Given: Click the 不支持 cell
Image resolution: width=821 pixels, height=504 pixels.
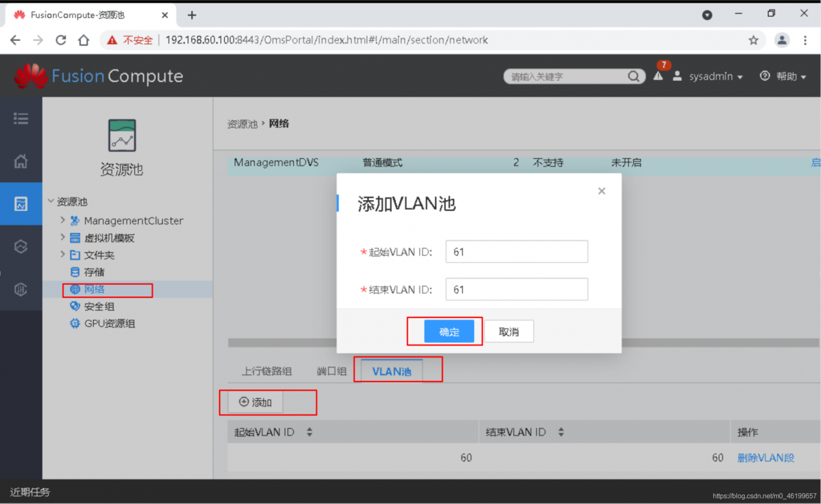Looking at the screenshot, I should [x=548, y=163].
